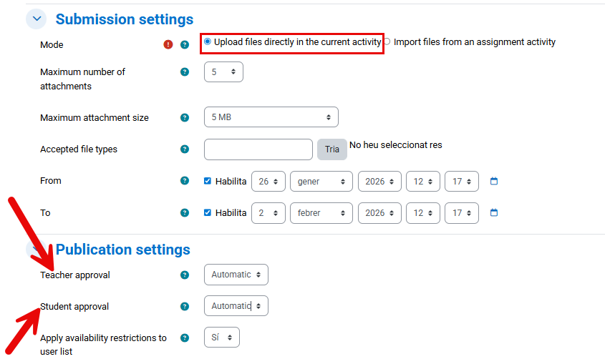Click the Publication settings heading

pyautogui.click(x=122, y=249)
